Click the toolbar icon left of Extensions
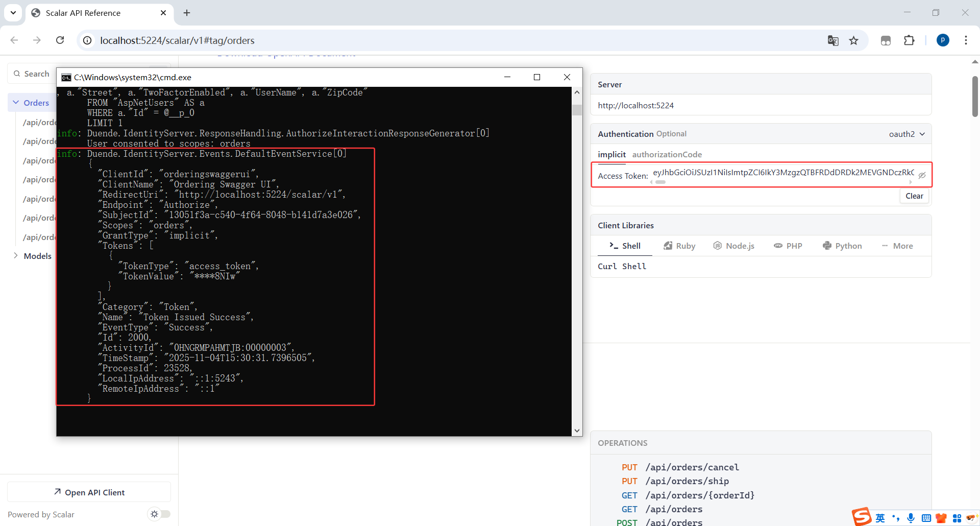Image resolution: width=980 pixels, height=526 pixels. [886, 40]
